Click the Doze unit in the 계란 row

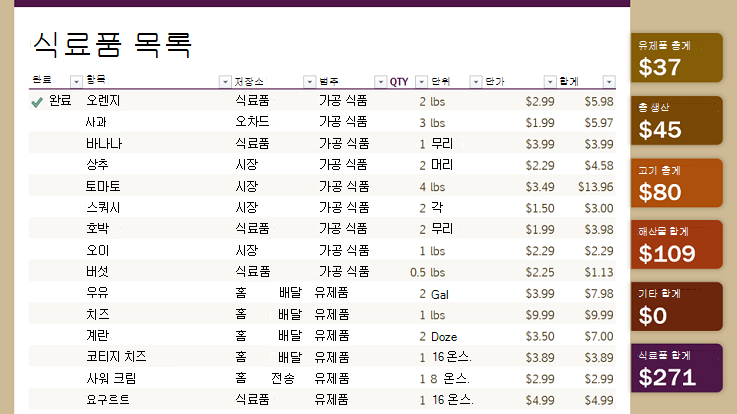pyautogui.click(x=444, y=337)
